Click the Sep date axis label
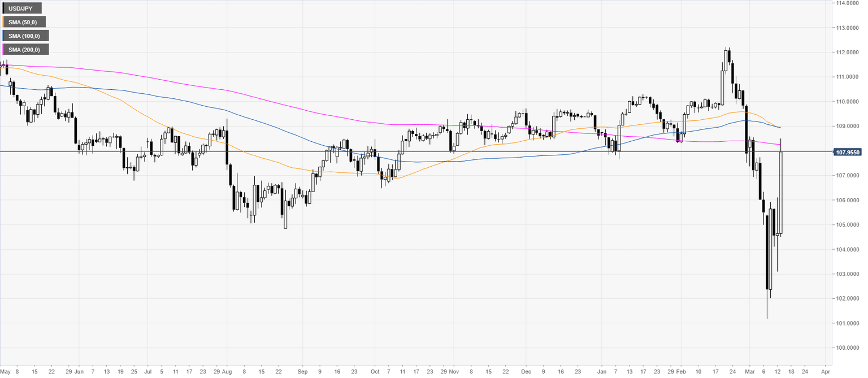 click(x=301, y=372)
